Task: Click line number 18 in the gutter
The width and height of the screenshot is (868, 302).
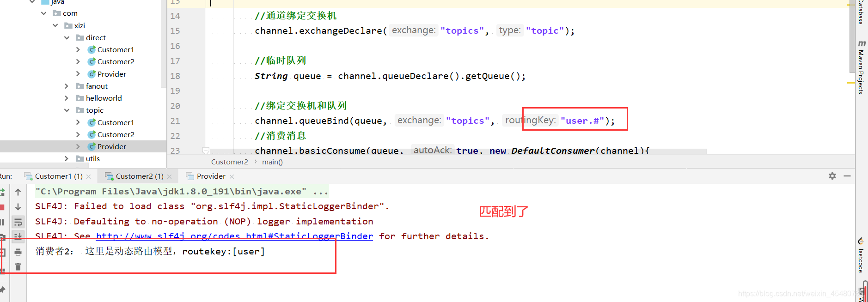Action: [175, 76]
